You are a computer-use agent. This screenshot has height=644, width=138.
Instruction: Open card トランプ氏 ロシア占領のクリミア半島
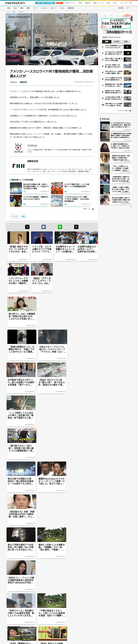[42, 246]
